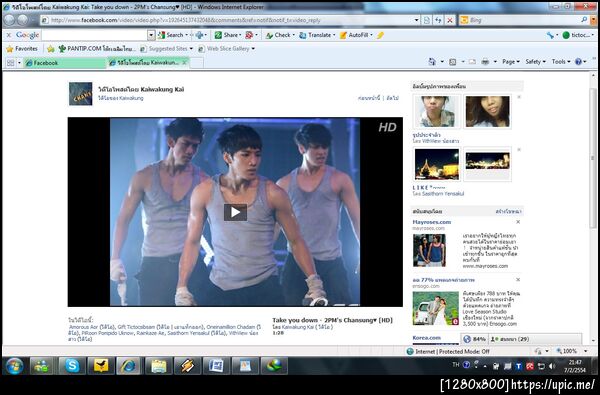Click the Feeds icon in command bar
600x395 pixels.
[453, 62]
